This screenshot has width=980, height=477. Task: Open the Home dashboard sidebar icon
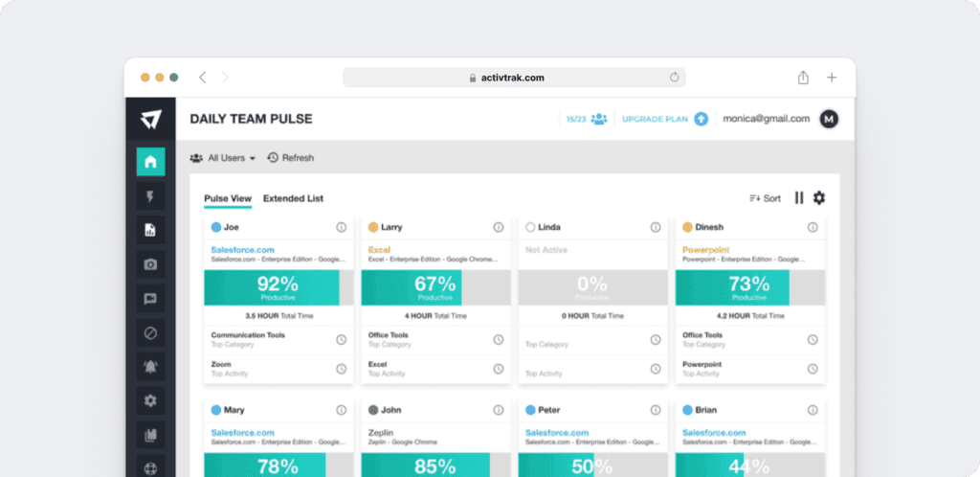pyautogui.click(x=150, y=162)
